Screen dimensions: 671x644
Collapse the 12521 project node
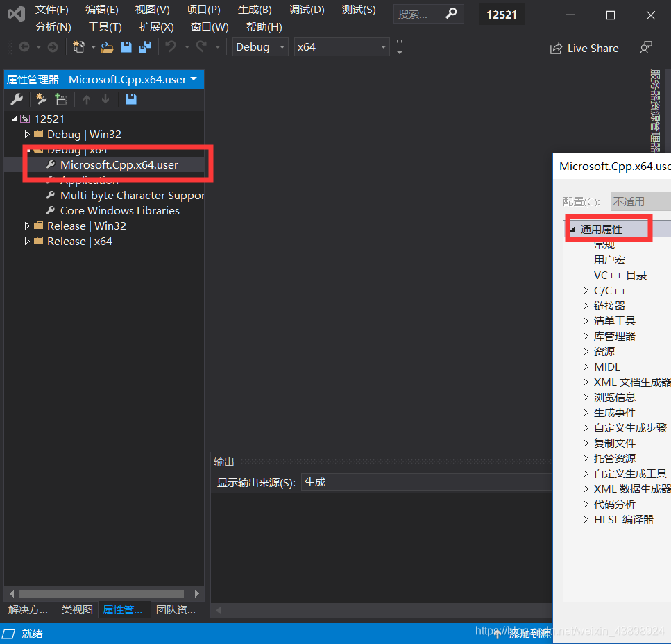(14, 119)
